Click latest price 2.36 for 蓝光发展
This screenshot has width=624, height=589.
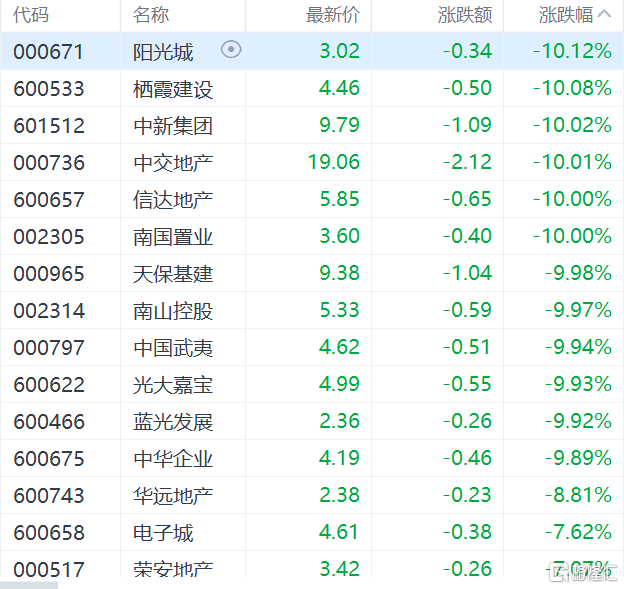[x=339, y=421]
